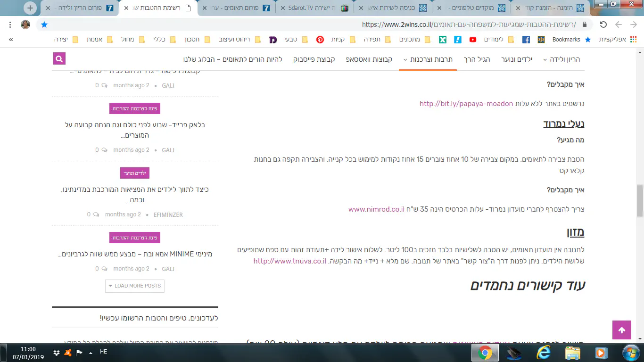Show hidden system tray icons
Image resolution: width=644 pixels, height=362 pixels.
tap(90, 353)
